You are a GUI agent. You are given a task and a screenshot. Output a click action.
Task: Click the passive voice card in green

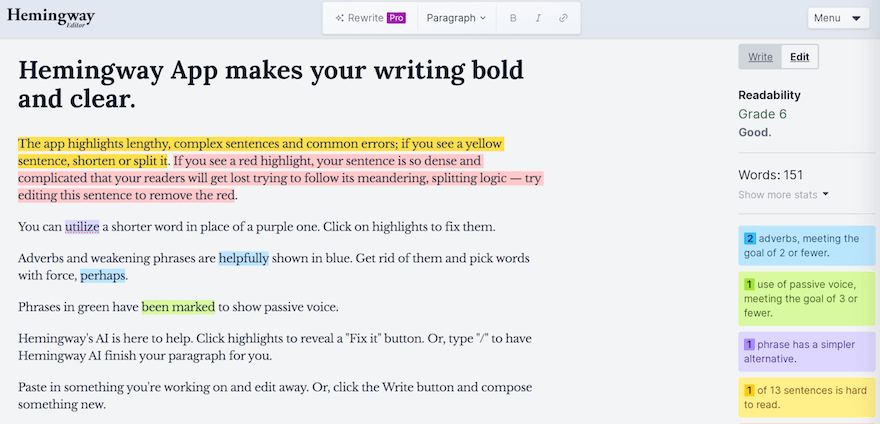click(806, 299)
